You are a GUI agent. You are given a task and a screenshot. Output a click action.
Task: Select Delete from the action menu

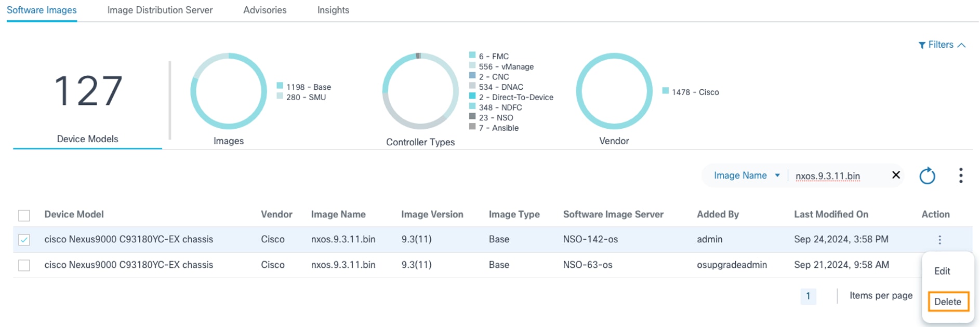click(x=948, y=302)
